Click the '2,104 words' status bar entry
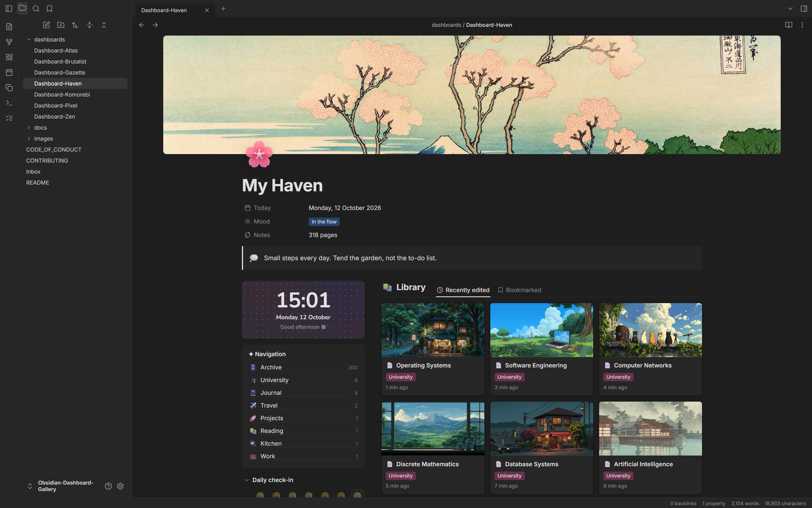The width and height of the screenshot is (812, 508). tap(745, 503)
